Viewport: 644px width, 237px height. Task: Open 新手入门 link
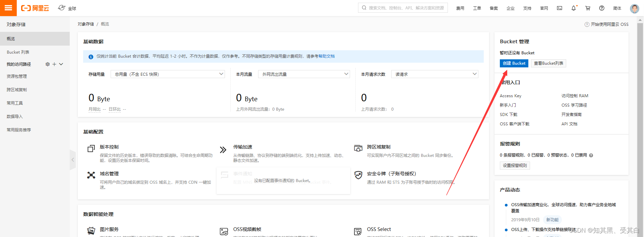[508, 105]
